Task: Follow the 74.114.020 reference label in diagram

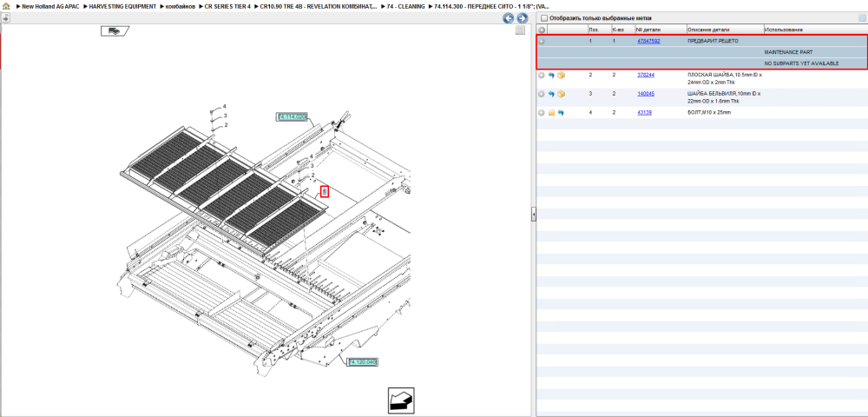Action: click(292, 116)
